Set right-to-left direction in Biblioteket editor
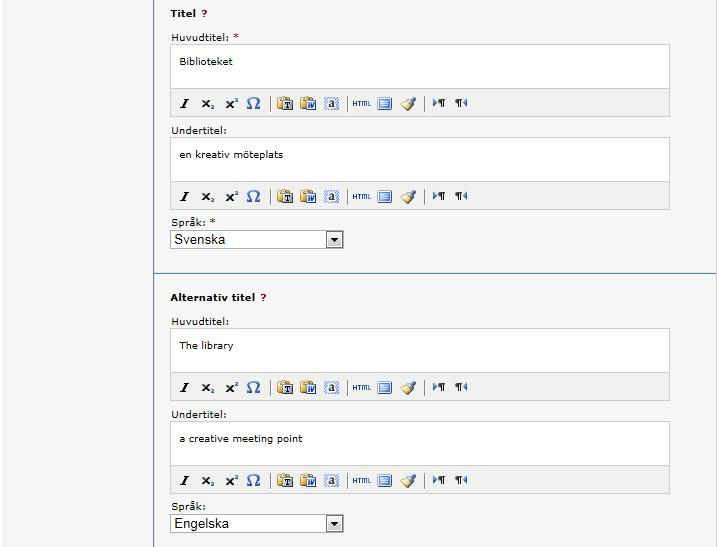 coord(461,103)
